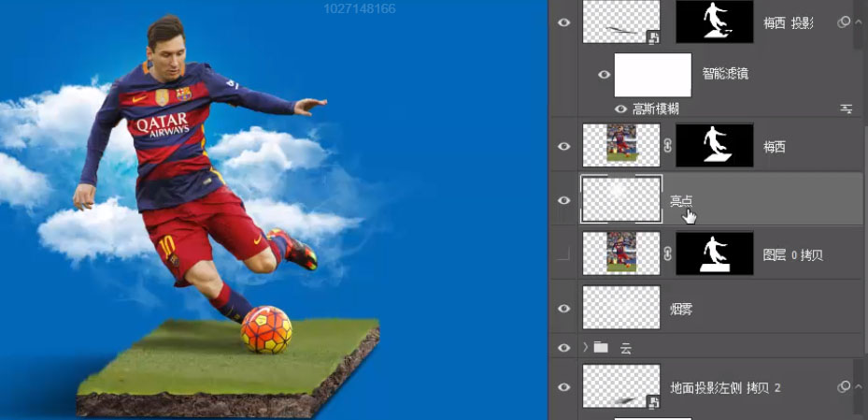This screenshot has width=868, height=420.
Task: Click the 梅西 投影 layer name
Action: click(x=789, y=23)
